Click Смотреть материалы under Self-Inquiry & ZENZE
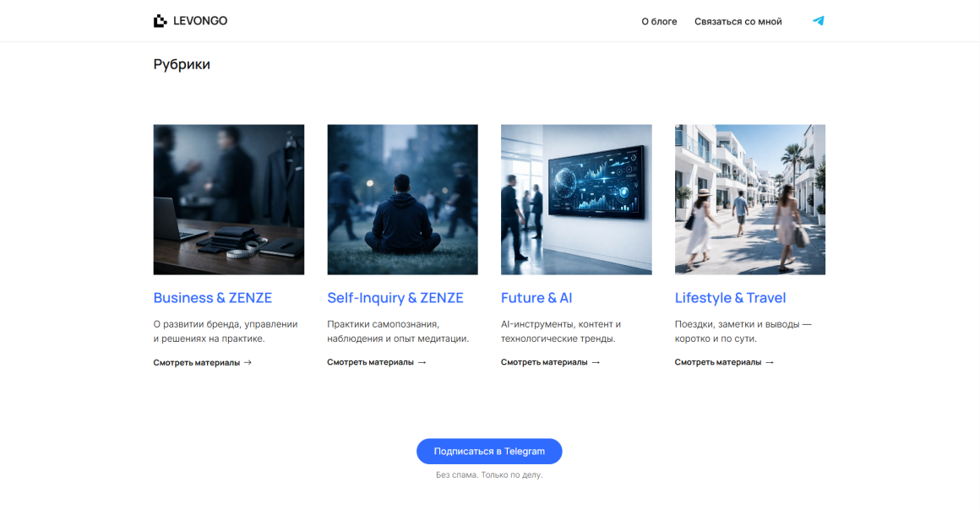This screenshot has height=509, width=980. tap(370, 362)
